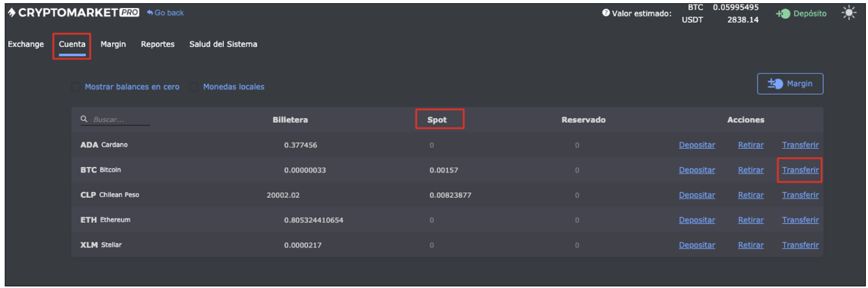Click Depositar for BTC Bitcoin
This screenshot has width=868, height=288.
[x=697, y=170]
